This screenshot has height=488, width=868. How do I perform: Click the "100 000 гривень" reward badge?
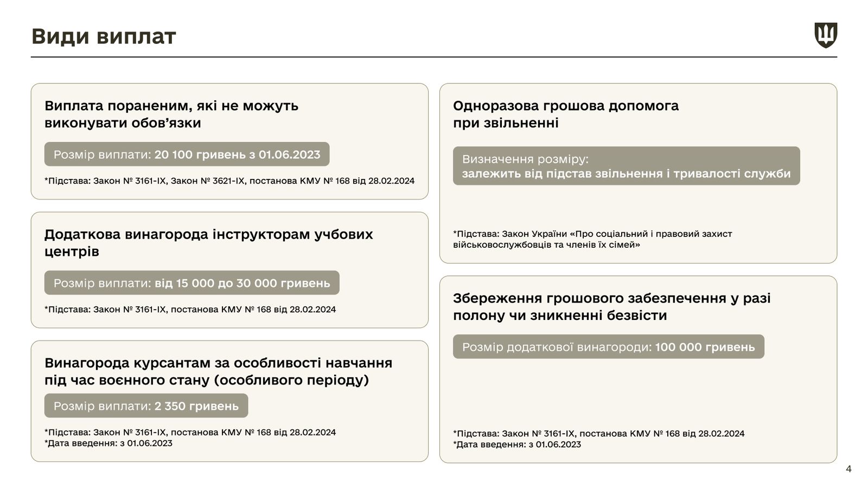click(x=608, y=347)
